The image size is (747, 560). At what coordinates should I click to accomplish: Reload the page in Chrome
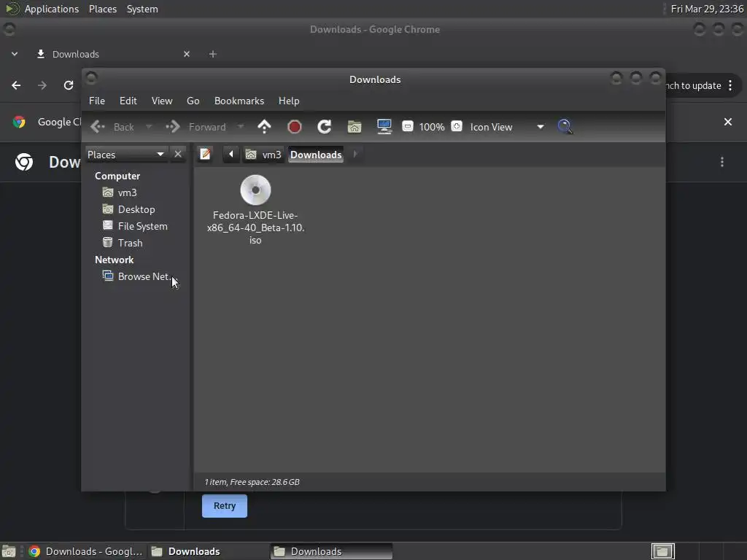(69, 85)
